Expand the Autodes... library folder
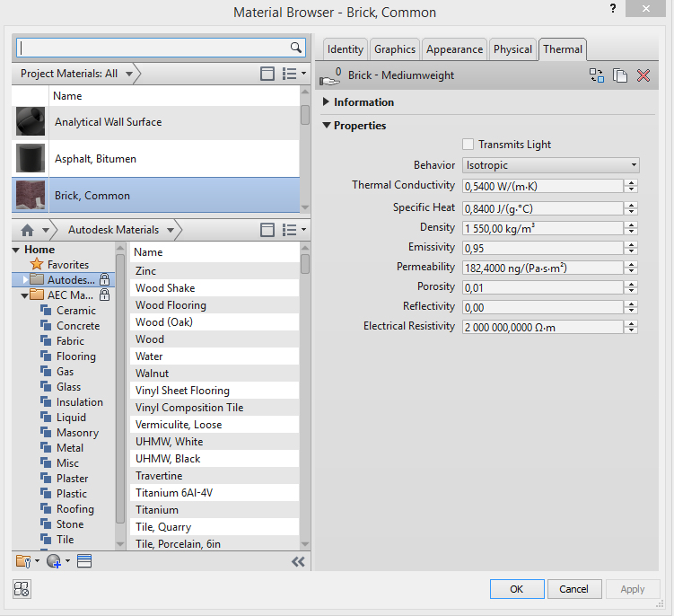This screenshot has height=616, width=674. pyautogui.click(x=25, y=279)
